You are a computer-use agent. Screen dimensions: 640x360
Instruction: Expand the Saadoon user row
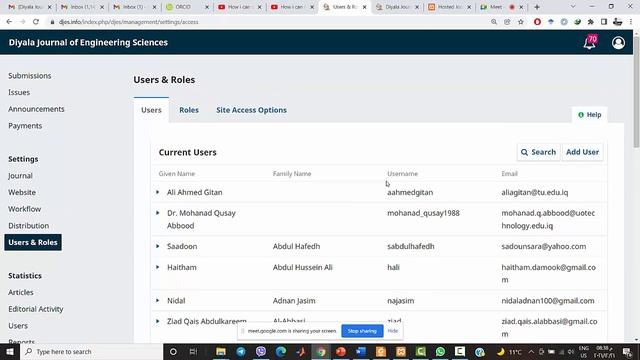[158, 246]
